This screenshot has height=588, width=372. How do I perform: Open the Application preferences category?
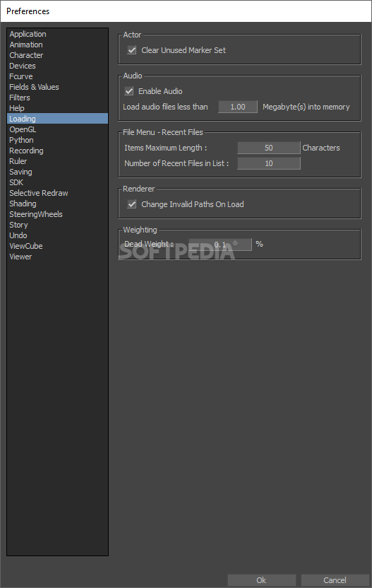click(x=57, y=34)
